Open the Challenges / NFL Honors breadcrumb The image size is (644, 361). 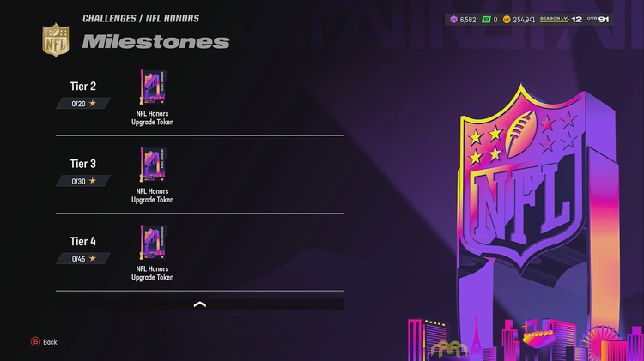pos(141,19)
